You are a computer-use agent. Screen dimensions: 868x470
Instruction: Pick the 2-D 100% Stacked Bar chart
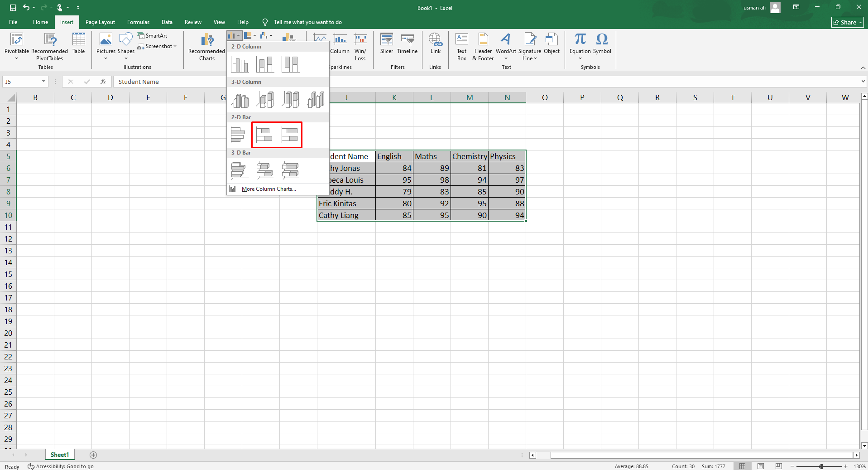(290, 135)
